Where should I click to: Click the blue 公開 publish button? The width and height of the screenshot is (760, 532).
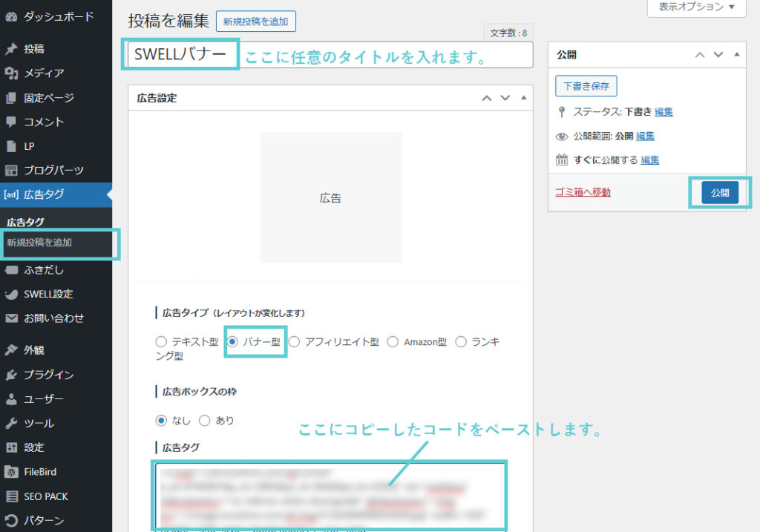(719, 192)
